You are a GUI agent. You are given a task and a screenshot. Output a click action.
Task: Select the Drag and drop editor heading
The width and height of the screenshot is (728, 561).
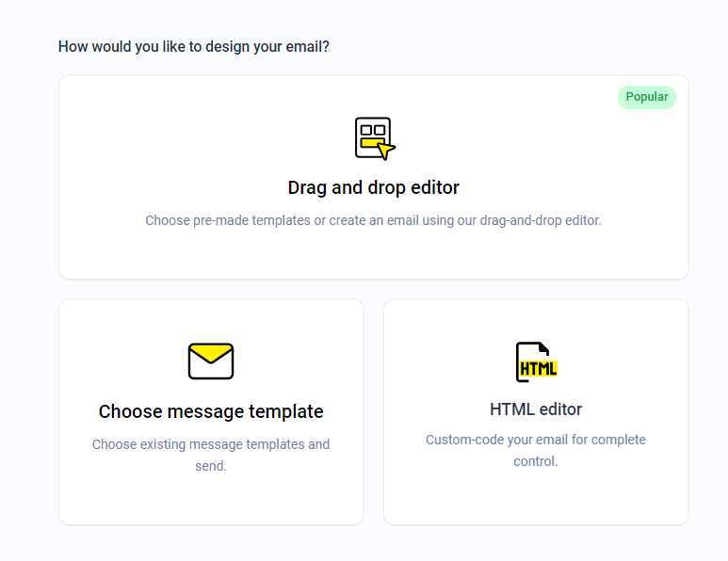point(373,188)
